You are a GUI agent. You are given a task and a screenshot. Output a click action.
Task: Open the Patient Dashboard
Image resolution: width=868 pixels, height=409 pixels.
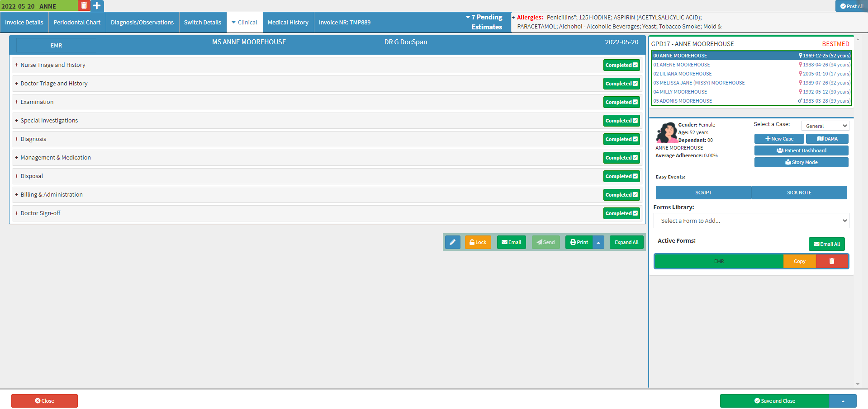coord(801,150)
